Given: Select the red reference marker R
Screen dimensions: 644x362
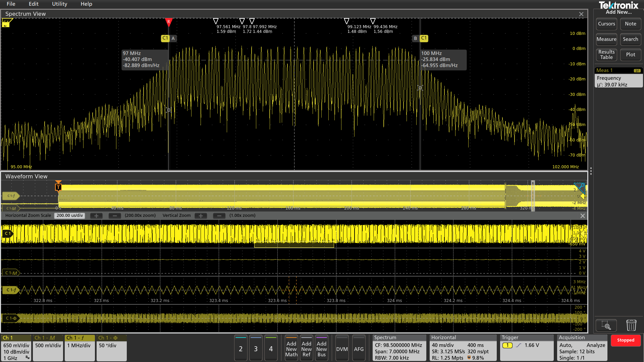Looking at the screenshot, I should coord(169,22).
